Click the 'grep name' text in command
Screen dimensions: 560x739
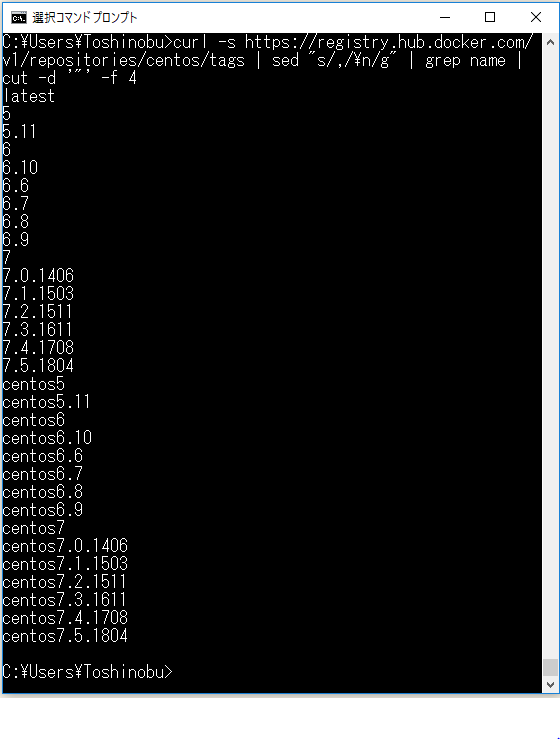pyautogui.click(x=465, y=60)
